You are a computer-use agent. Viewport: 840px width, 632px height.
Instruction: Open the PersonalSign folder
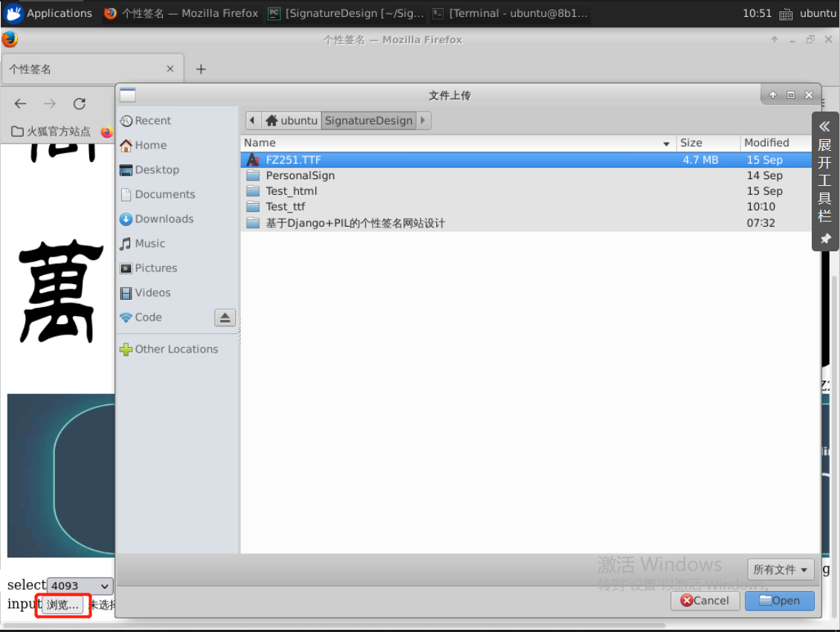300,175
